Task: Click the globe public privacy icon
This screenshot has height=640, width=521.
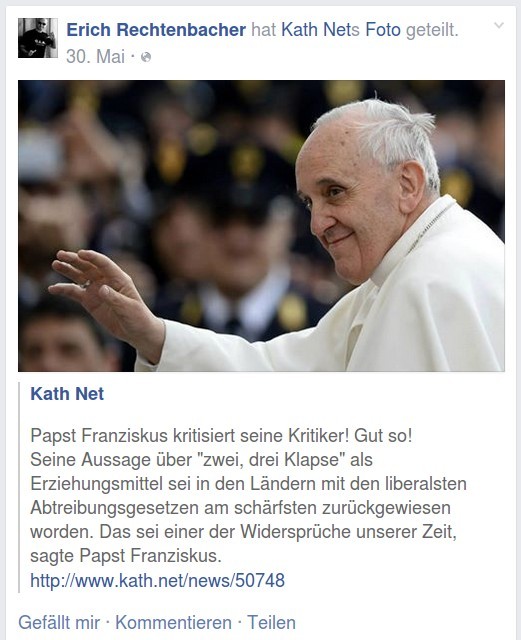Action: pyautogui.click(x=146, y=57)
